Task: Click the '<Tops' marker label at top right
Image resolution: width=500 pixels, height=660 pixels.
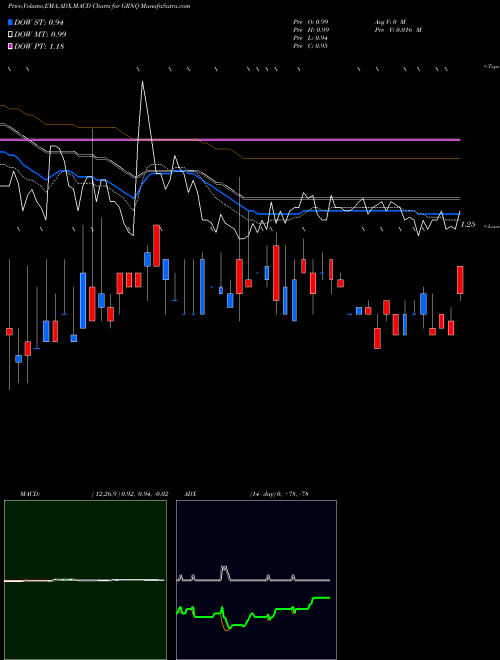Action: click(491, 67)
